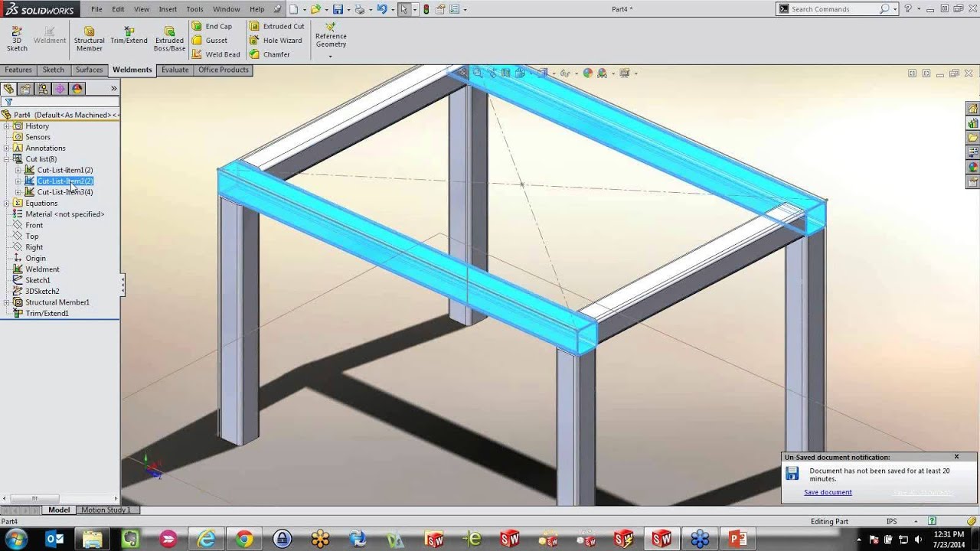Undo the last action
This screenshot has width=980, height=551.
(x=381, y=9)
